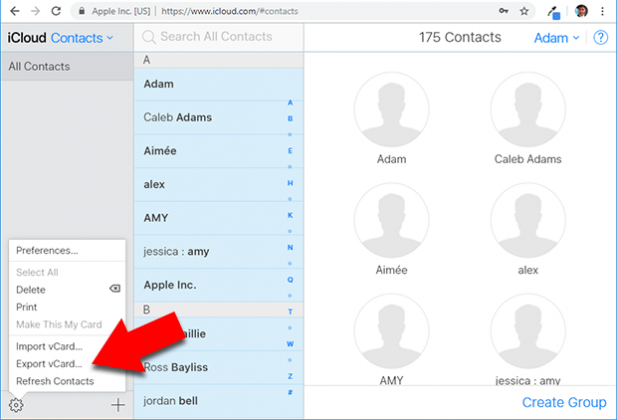The height and width of the screenshot is (420, 617).
Task: Jump to letter Z in index
Action: (290, 376)
